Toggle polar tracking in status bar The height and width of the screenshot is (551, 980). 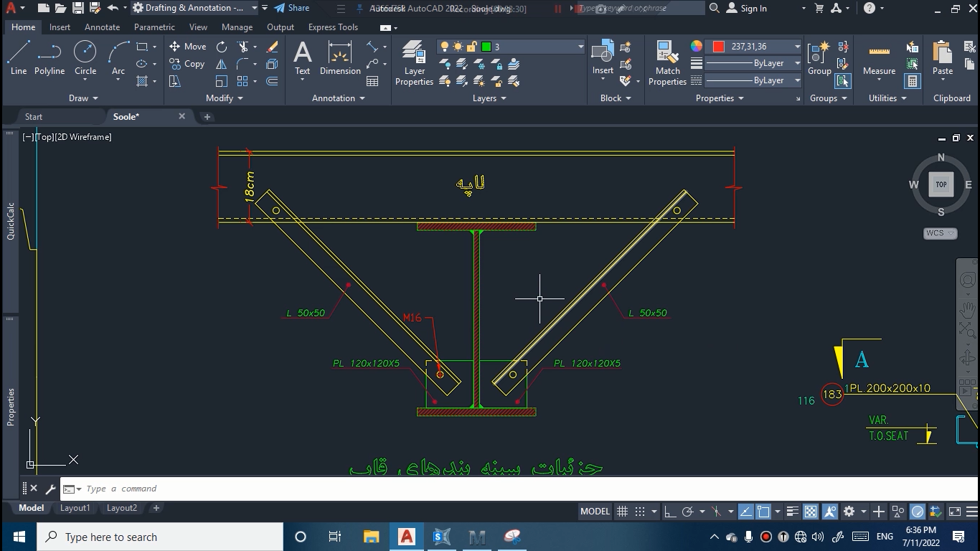click(687, 512)
